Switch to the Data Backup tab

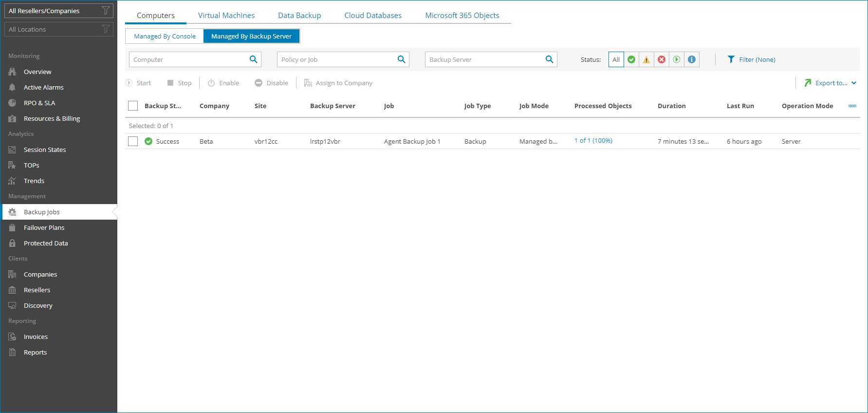(299, 16)
